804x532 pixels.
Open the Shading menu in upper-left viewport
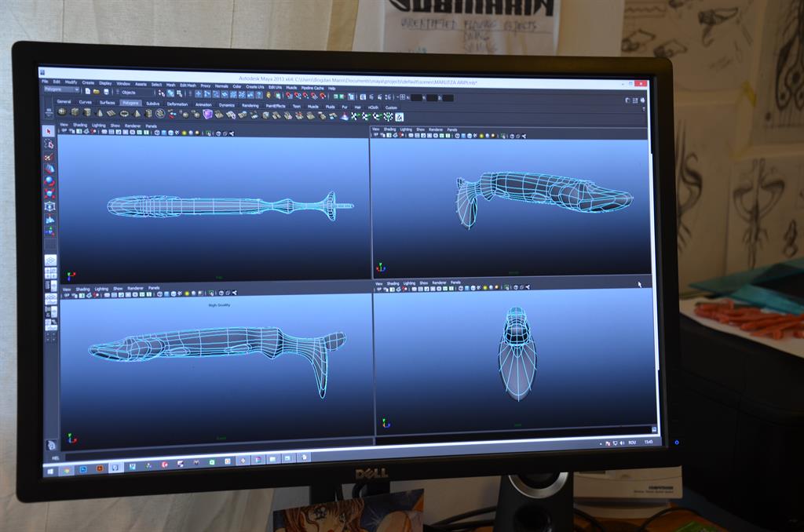click(80, 125)
